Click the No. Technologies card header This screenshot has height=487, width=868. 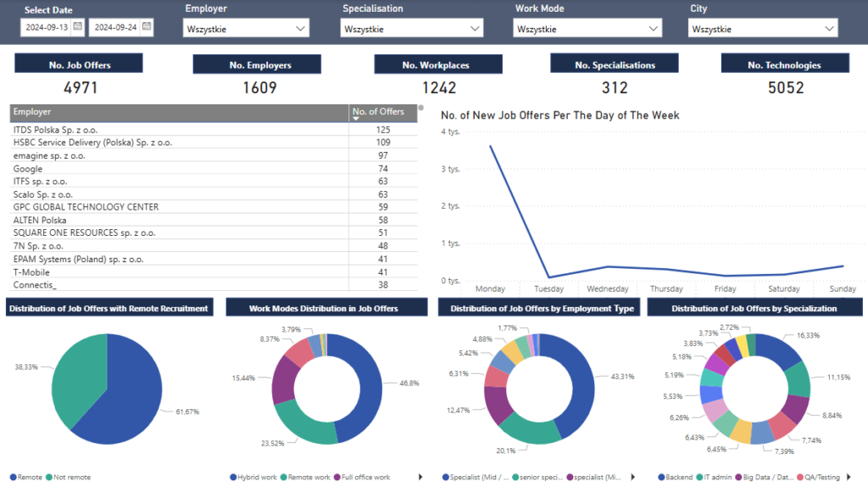tap(785, 64)
